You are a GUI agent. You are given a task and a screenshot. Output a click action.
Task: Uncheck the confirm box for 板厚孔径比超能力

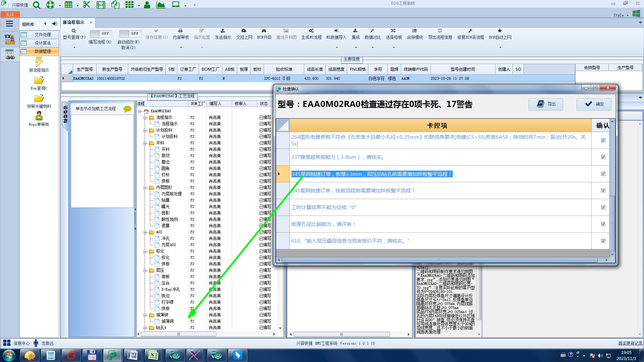click(603, 224)
